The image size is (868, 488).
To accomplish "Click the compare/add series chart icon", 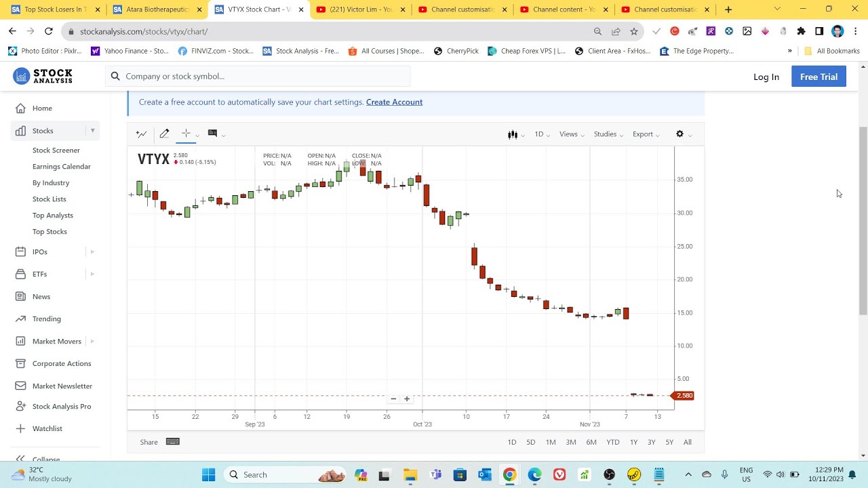I will click(141, 134).
